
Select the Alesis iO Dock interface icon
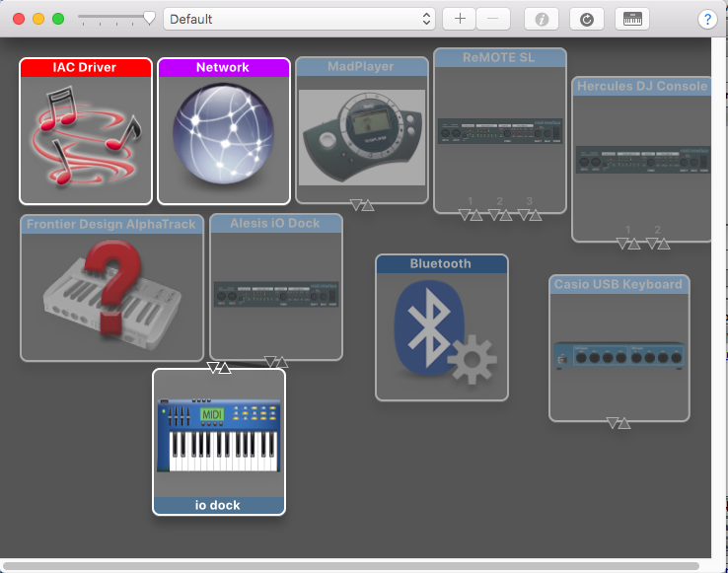(276, 295)
